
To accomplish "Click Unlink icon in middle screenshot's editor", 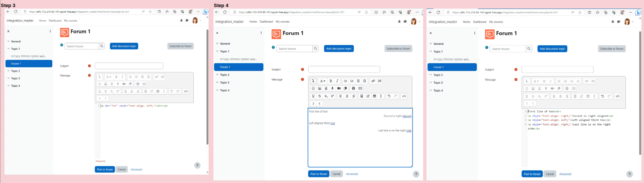I will (x=379, y=81).
